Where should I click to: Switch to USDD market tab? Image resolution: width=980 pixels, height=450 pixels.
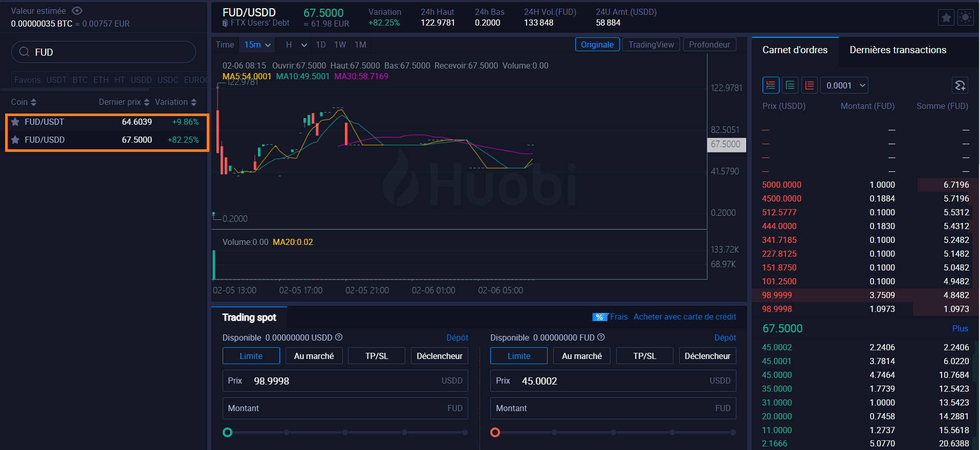point(141,80)
